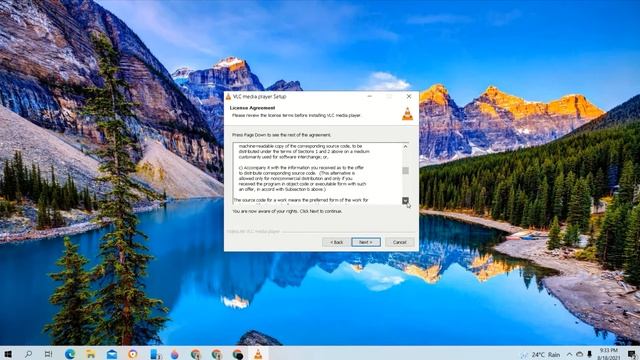Screen dimensions: 640x360
Task: Click the license scrollbar down arrow
Action: point(405,200)
